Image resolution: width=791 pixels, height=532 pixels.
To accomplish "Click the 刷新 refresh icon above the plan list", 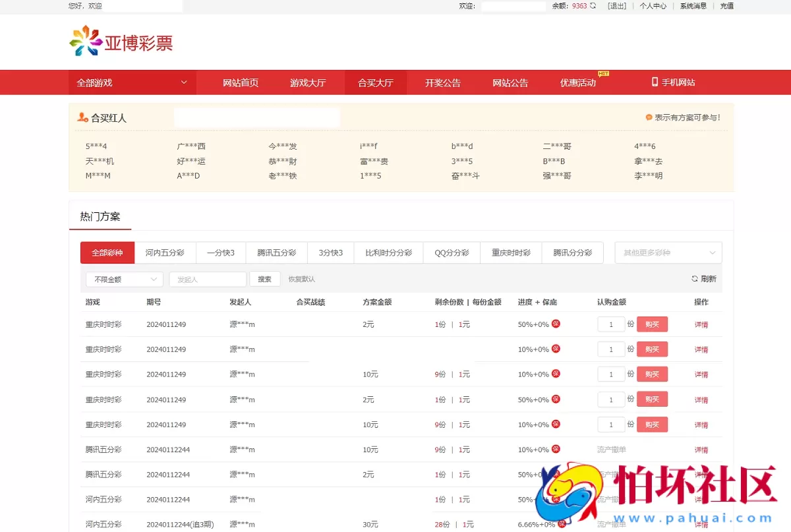I will tap(693, 278).
